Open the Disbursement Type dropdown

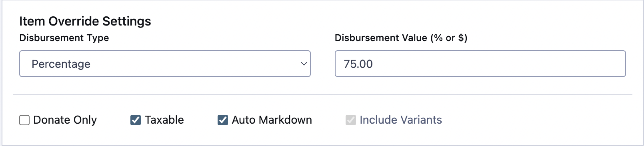pos(165,63)
